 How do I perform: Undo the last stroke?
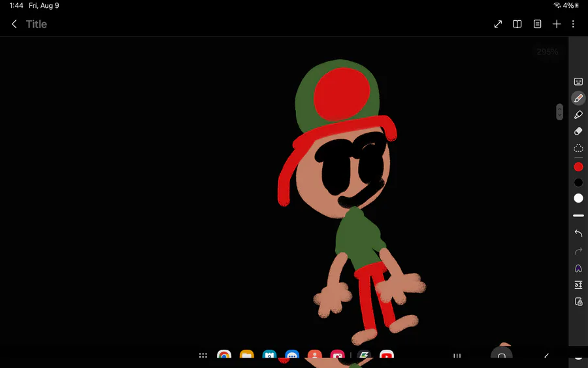[x=578, y=233]
